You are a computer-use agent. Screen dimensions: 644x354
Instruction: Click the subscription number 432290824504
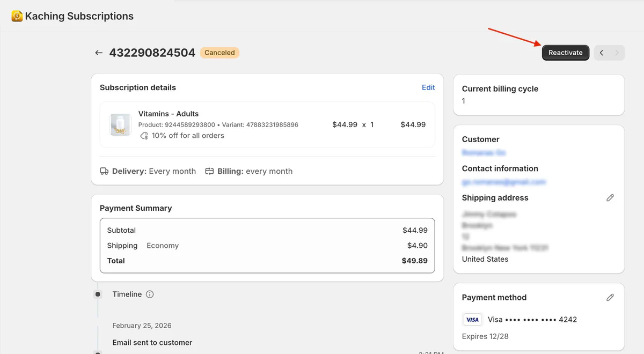(152, 53)
